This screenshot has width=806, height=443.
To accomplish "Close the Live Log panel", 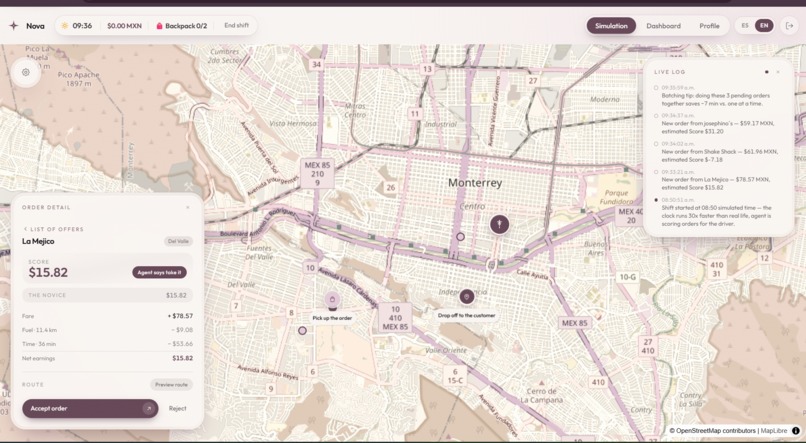I will click(778, 72).
